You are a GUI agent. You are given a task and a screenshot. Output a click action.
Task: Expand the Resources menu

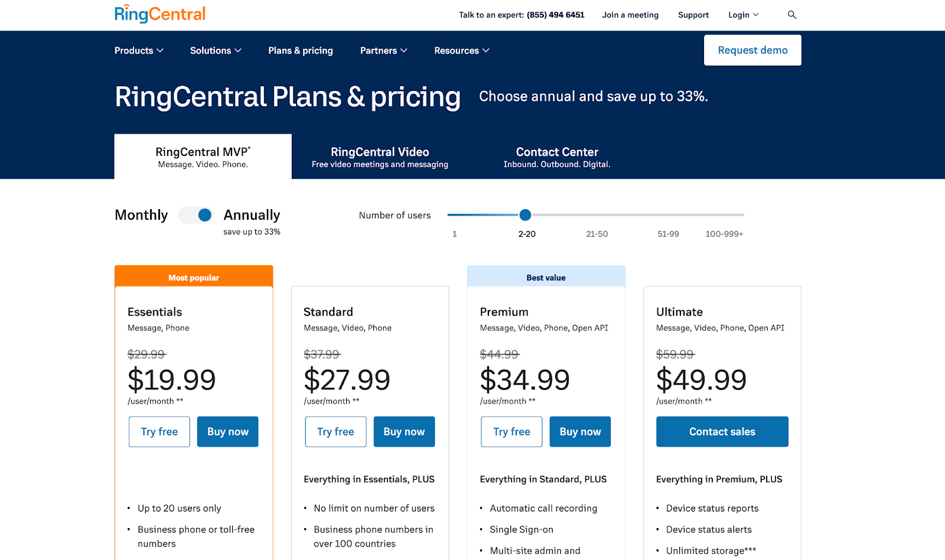pos(461,51)
